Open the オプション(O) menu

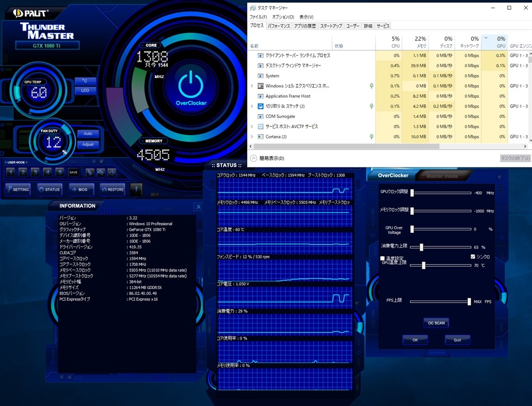point(283,17)
